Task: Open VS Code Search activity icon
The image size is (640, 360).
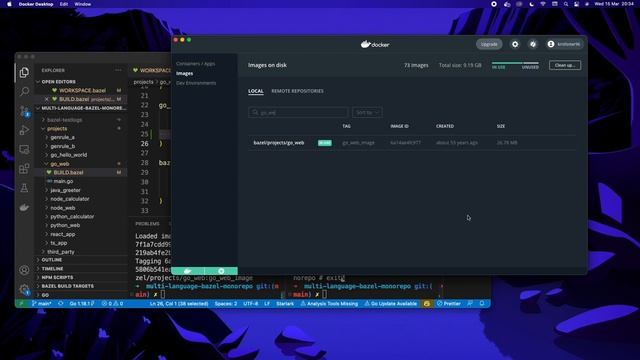Action: (24, 91)
